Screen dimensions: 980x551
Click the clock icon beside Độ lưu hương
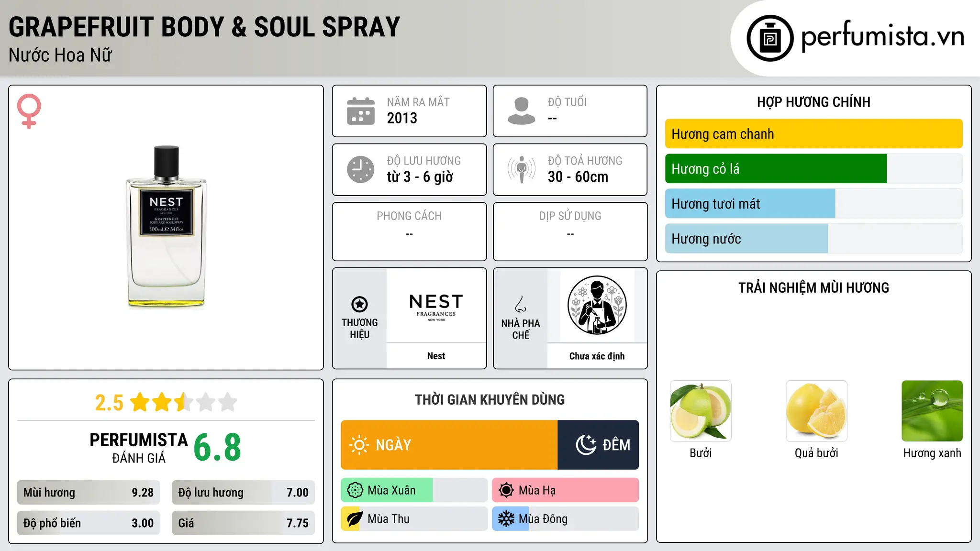pyautogui.click(x=361, y=169)
